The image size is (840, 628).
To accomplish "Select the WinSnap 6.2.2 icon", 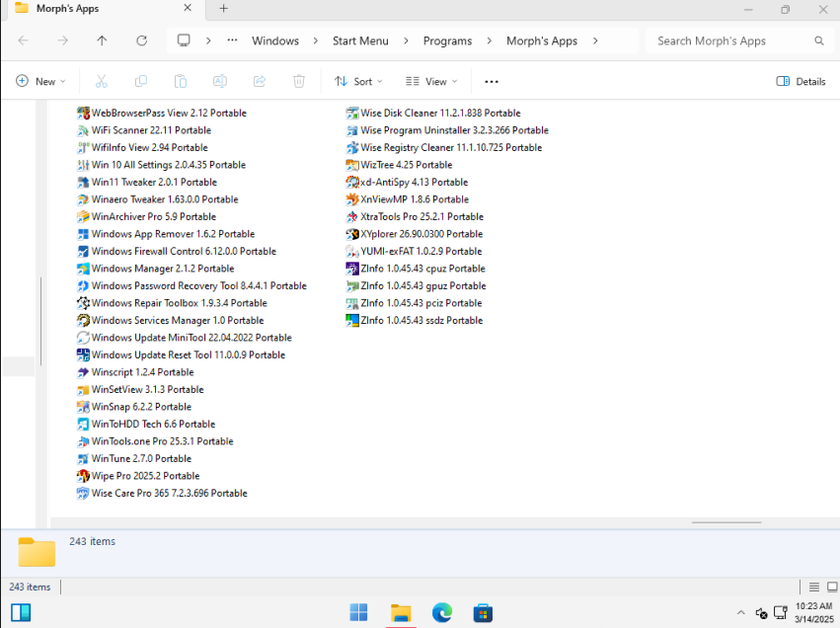I will click(x=83, y=407).
